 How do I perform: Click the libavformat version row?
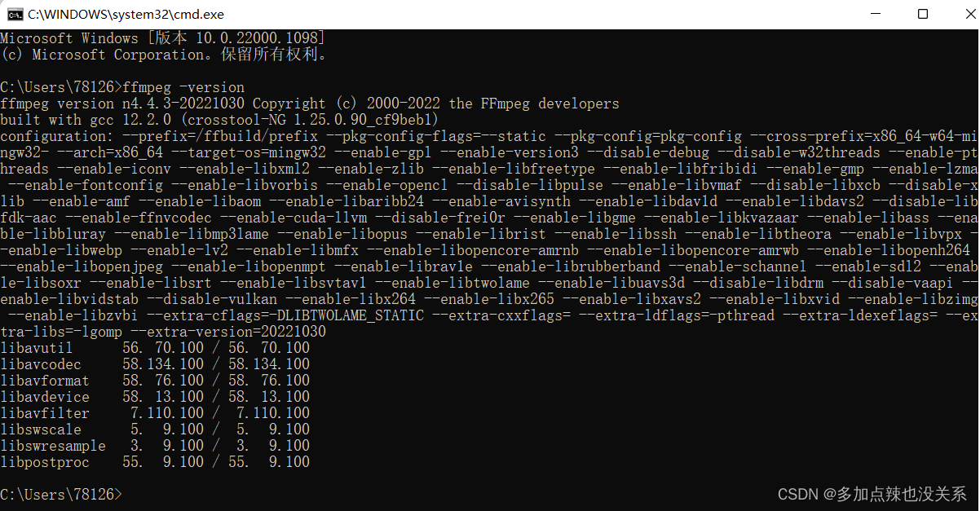point(155,380)
